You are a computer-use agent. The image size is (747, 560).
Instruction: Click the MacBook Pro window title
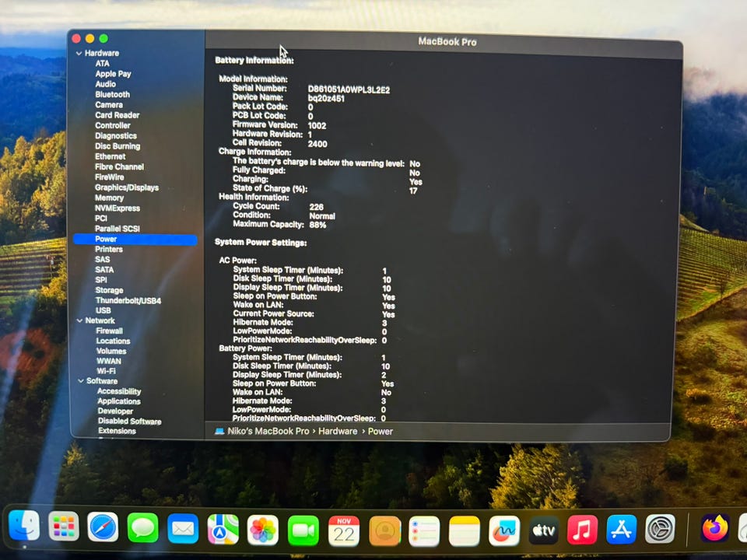[x=447, y=42]
